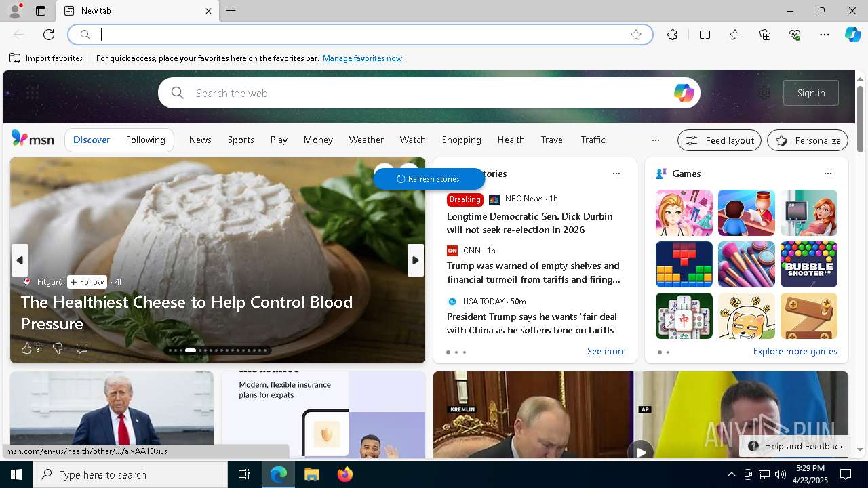Click the Sign in button
This screenshot has width=868, height=488.
pos(811,93)
